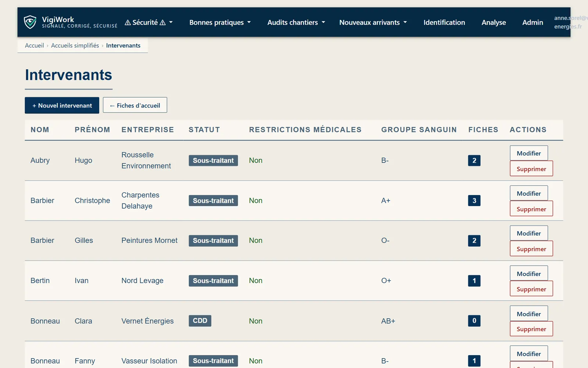Delete Ivan Bertin's entry
588x368 pixels.
tap(531, 289)
